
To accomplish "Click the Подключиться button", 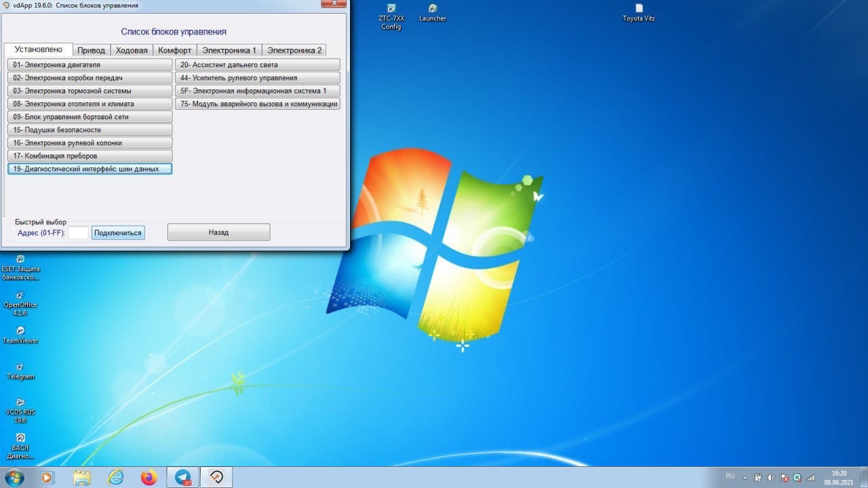I will [x=118, y=232].
